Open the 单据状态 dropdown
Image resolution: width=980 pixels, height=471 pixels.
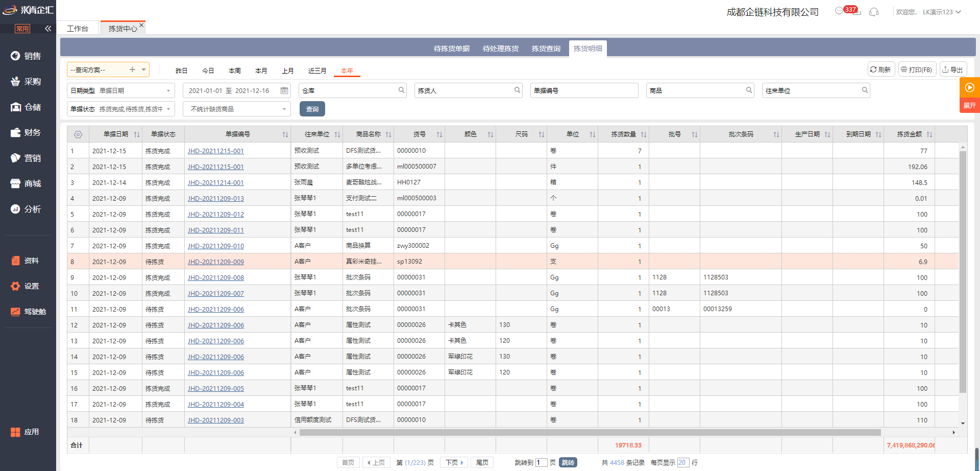tap(168, 109)
